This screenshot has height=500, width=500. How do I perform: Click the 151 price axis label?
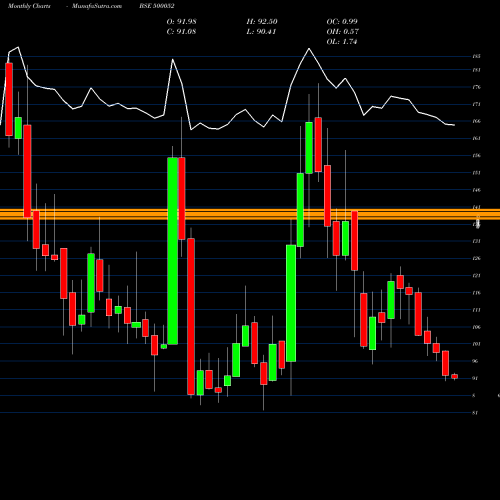[x=476, y=173]
